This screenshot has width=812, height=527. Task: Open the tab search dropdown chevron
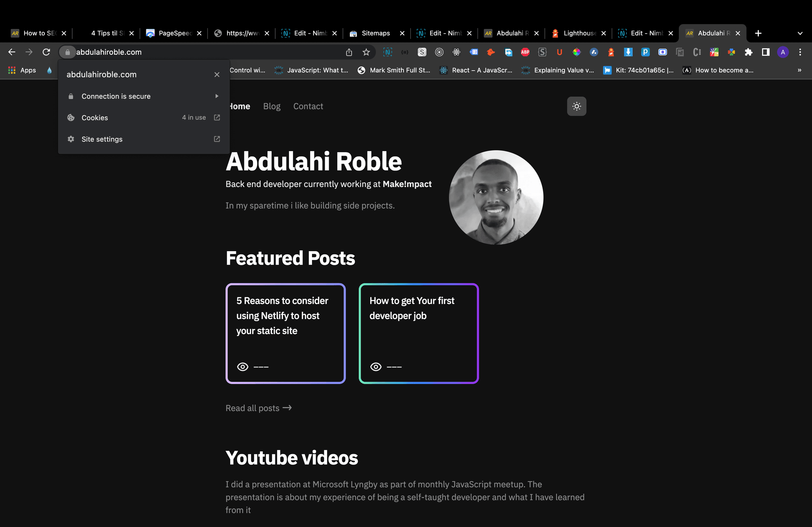(x=800, y=33)
